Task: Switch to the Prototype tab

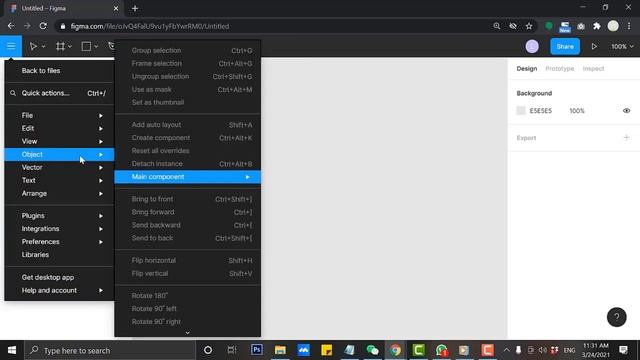Action: point(560,69)
